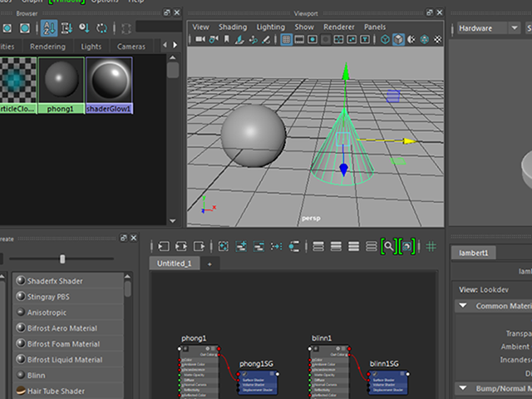Image resolution: width=532 pixels, height=399 pixels.
Task: Toggle the node filter search icon
Action: tap(389, 246)
